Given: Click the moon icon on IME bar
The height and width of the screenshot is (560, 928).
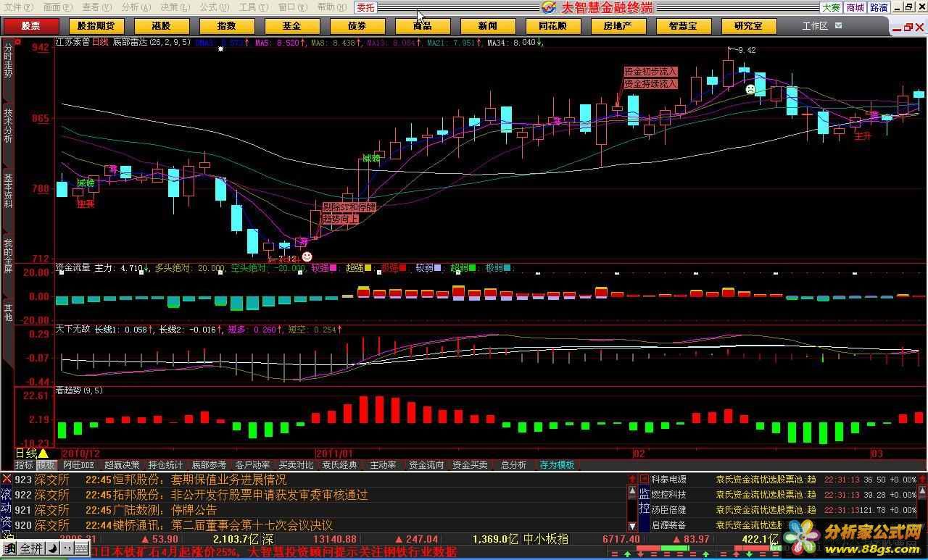Looking at the screenshot, I should tap(52, 548).
